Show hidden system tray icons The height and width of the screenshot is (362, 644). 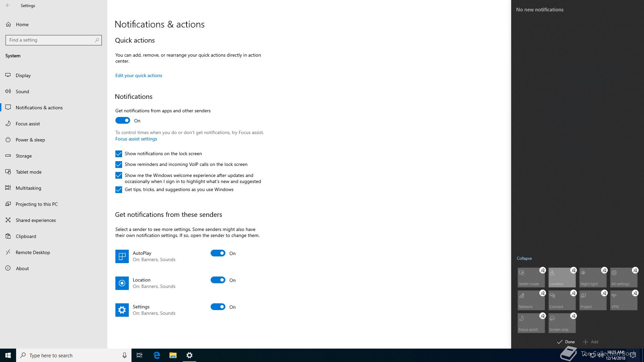coord(585,355)
